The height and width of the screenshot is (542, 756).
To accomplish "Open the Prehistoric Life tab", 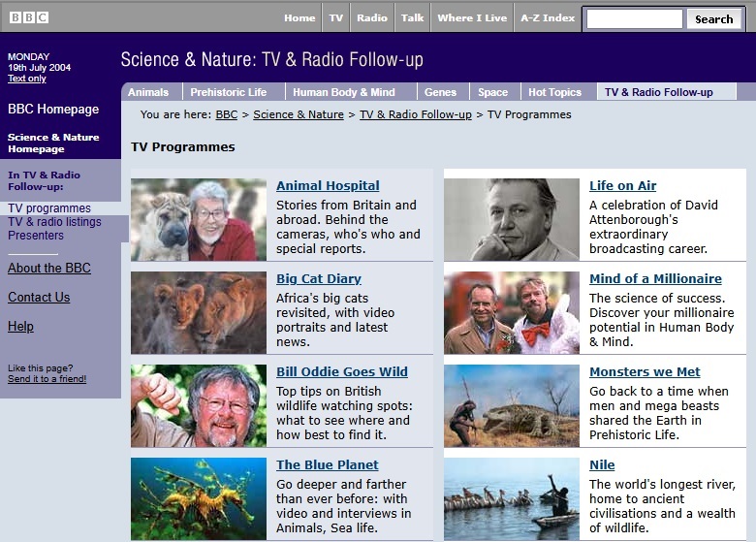I will tap(228, 92).
